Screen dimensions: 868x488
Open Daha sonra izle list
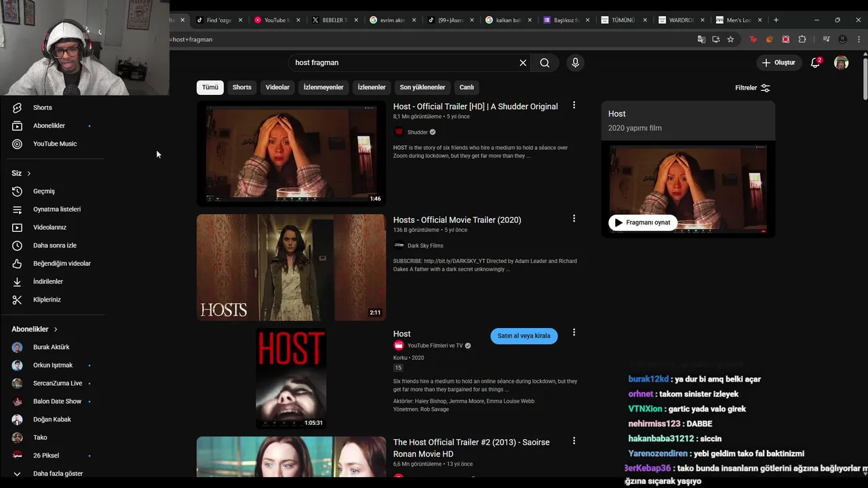pos(54,245)
